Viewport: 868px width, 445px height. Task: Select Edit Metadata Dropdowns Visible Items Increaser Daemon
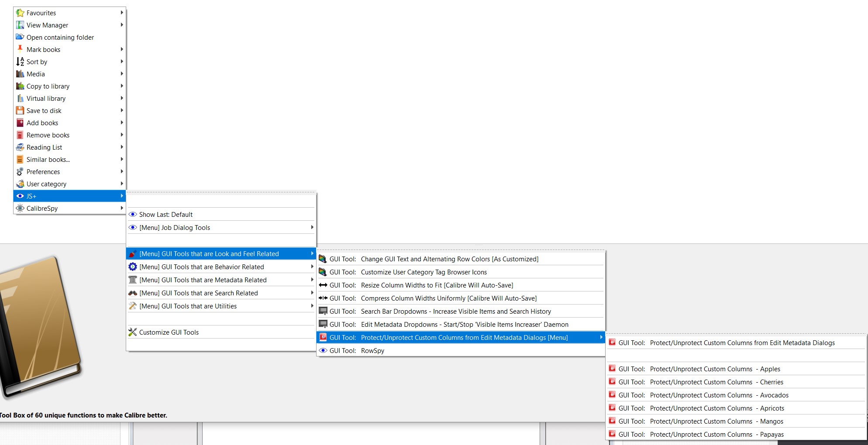[x=461, y=325]
